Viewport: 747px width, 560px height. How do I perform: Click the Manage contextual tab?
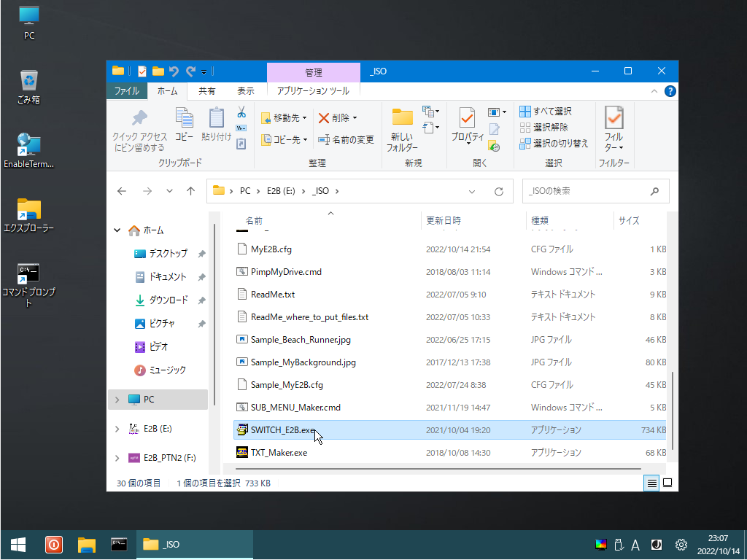314,72
